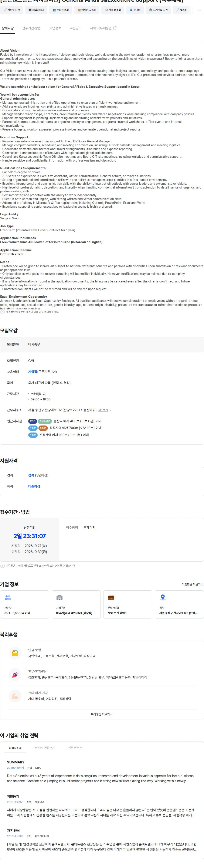The image size is (204, 868).
Task: Click 국민연금, 고용보험 benefits list text
Action: coord(62,656)
